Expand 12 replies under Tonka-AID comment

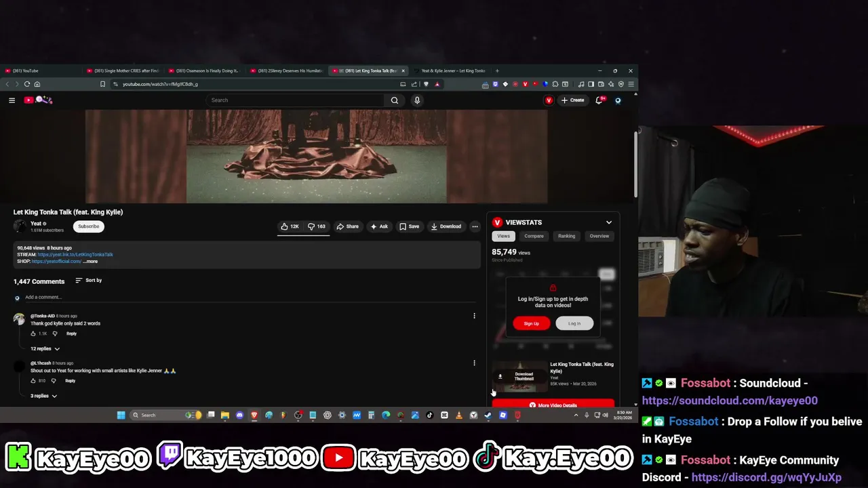[x=45, y=348]
